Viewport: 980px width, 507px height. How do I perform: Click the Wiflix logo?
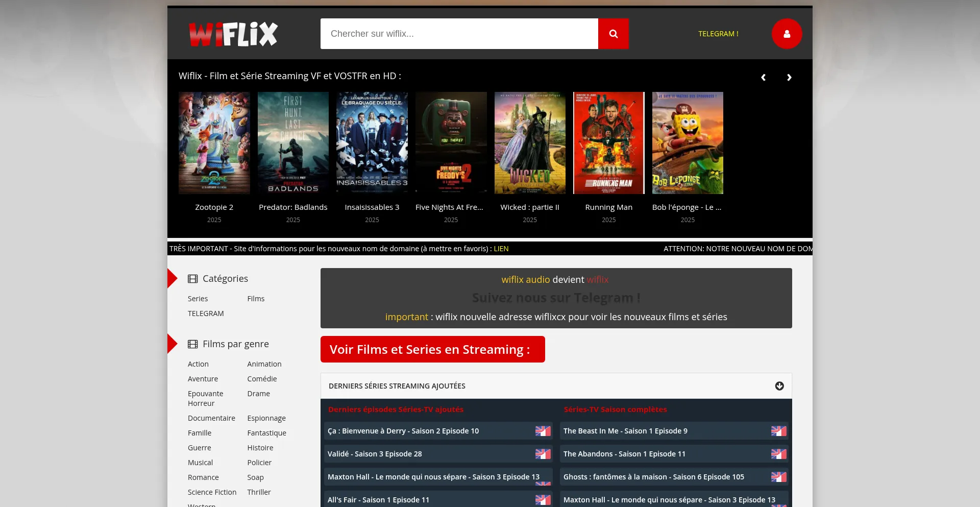(x=233, y=34)
